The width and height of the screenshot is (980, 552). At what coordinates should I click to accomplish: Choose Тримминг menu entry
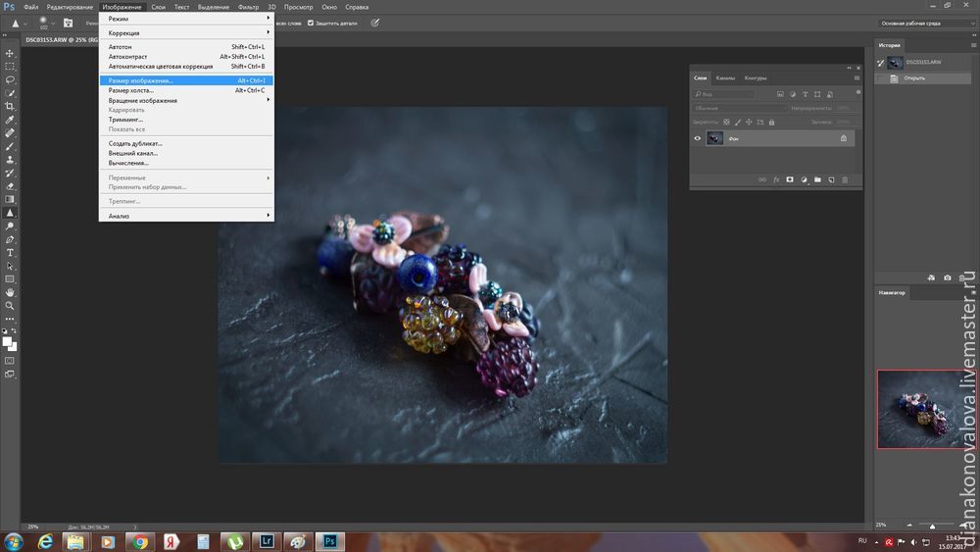coord(186,120)
